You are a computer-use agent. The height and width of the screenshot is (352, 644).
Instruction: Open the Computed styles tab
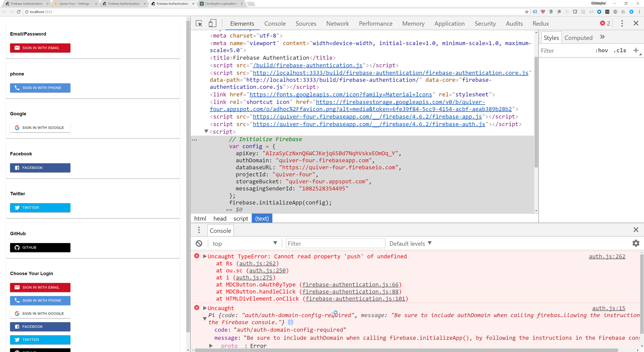click(x=578, y=38)
